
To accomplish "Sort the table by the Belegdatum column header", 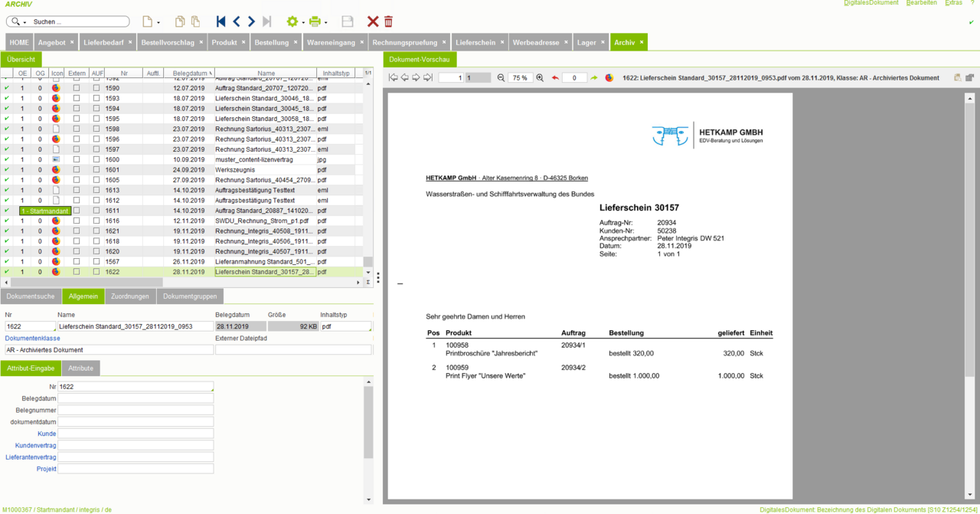I will click(188, 74).
